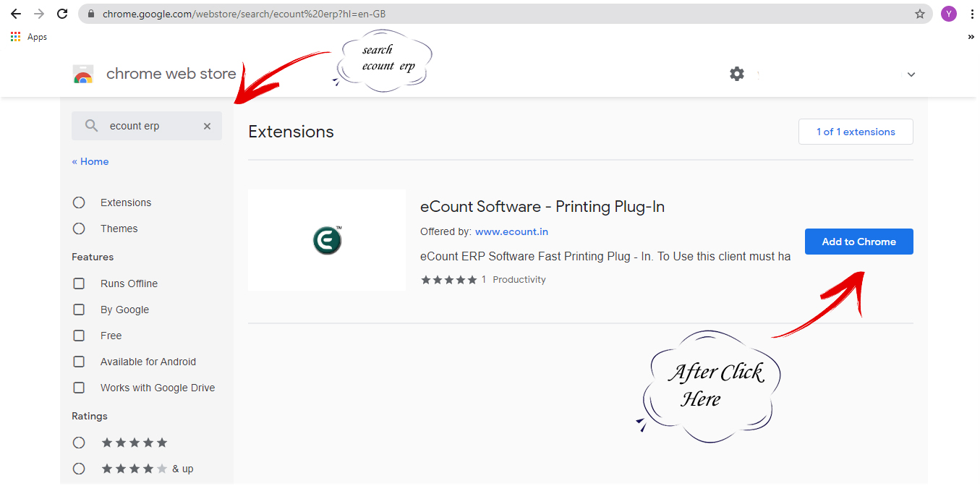
Task: Click the '1 of 1 extensions' button
Action: click(856, 132)
